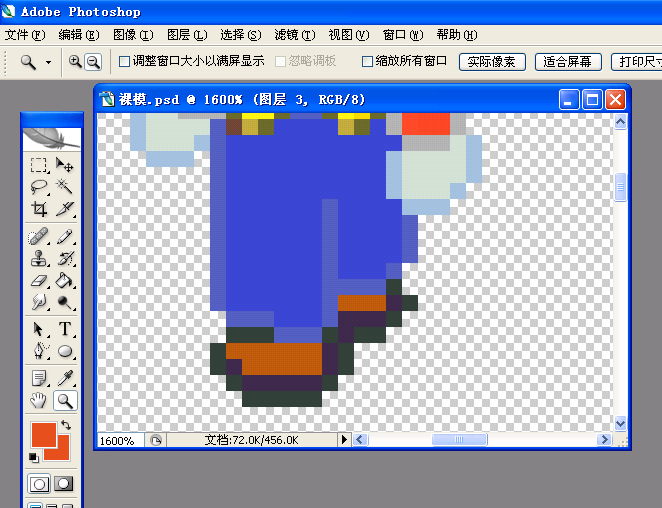The height and width of the screenshot is (508, 662).
Task: Close the 裸模.psd document window
Action: [x=616, y=100]
